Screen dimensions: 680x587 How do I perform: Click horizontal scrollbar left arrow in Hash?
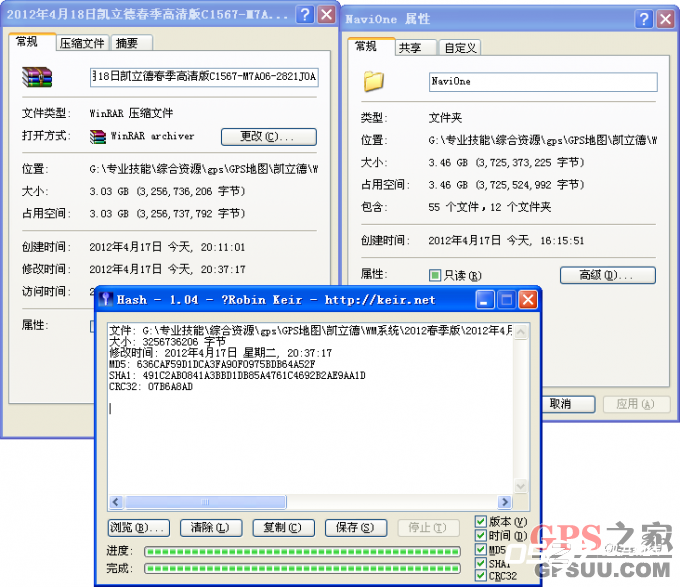point(115,502)
